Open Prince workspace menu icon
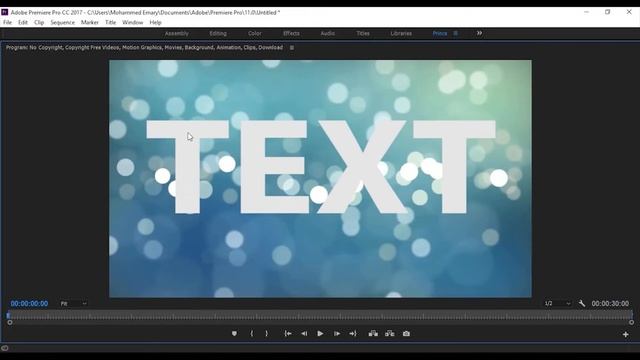Screen dimensions: 640x360 456,33
